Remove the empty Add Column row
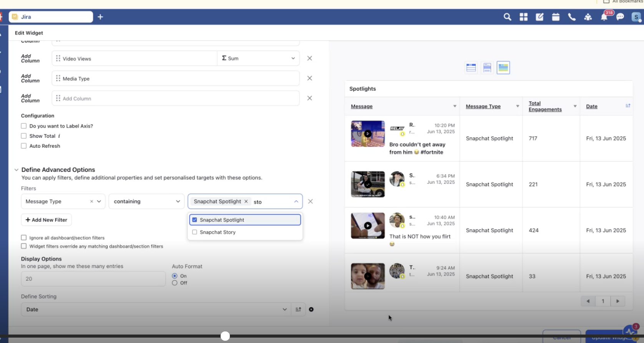The width and height of the screenshot is (644, 343). click(x=310, y=98)
